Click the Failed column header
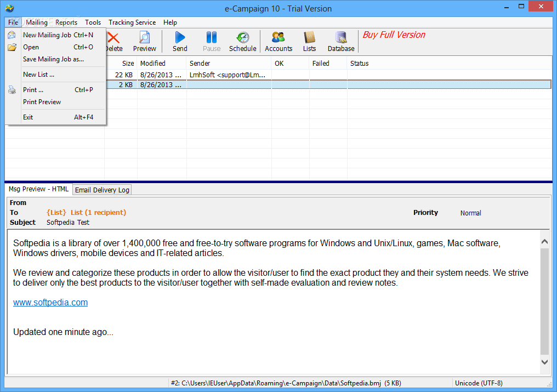The image size is (557, 392). [x=328, y=63]
